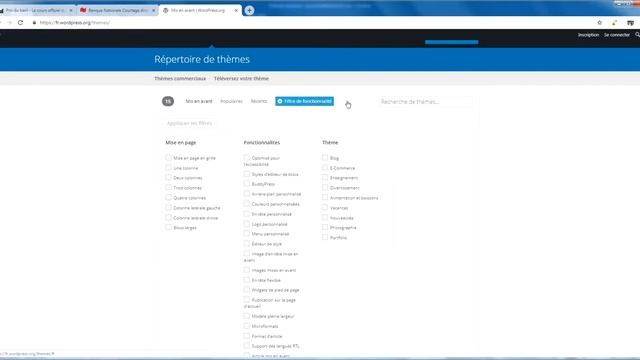Check the Enseignement theme subject

click(325, 178)
